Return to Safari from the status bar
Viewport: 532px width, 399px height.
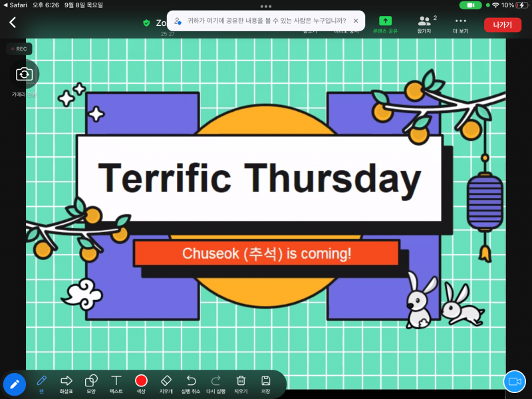(x=14, y=5)
